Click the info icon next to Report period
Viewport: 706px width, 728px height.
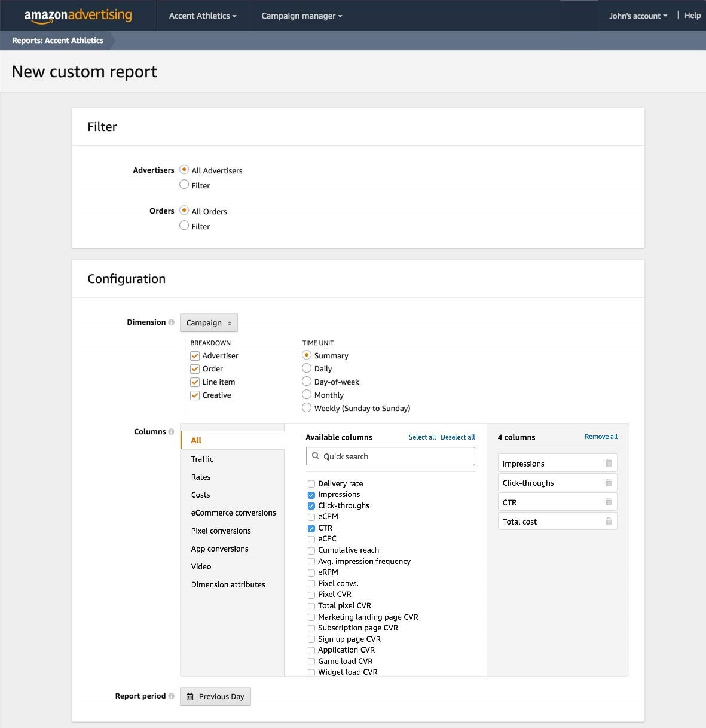[x=172, y=696]
